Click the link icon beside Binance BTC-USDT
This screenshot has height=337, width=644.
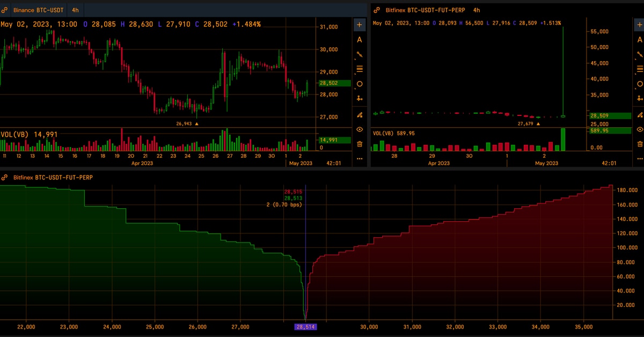5,10
